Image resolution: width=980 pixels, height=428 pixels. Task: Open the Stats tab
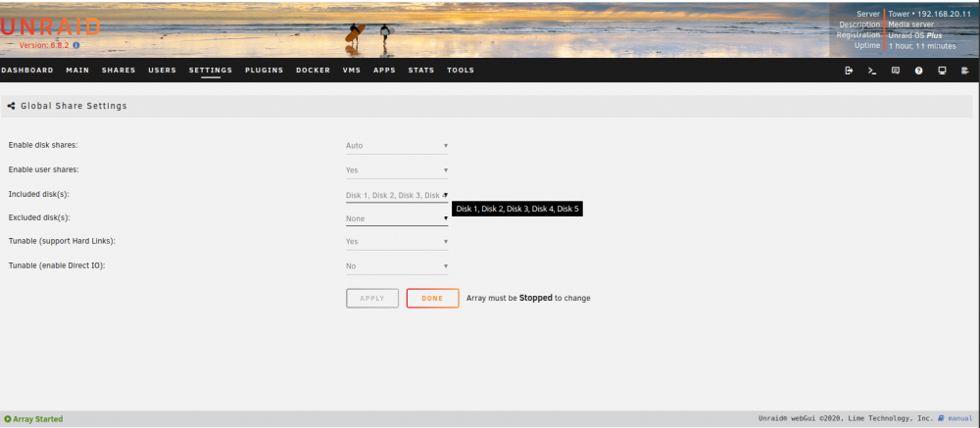click(421, 71)
